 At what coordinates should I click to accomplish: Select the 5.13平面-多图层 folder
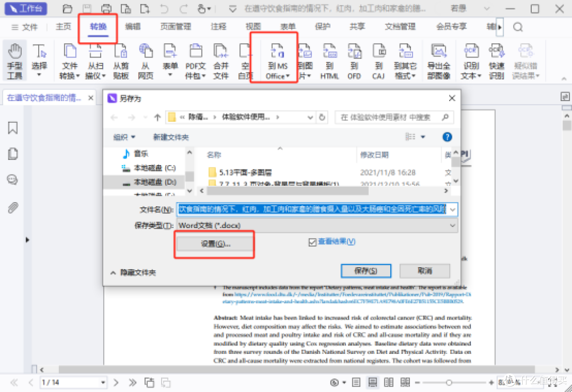[240, 172]
